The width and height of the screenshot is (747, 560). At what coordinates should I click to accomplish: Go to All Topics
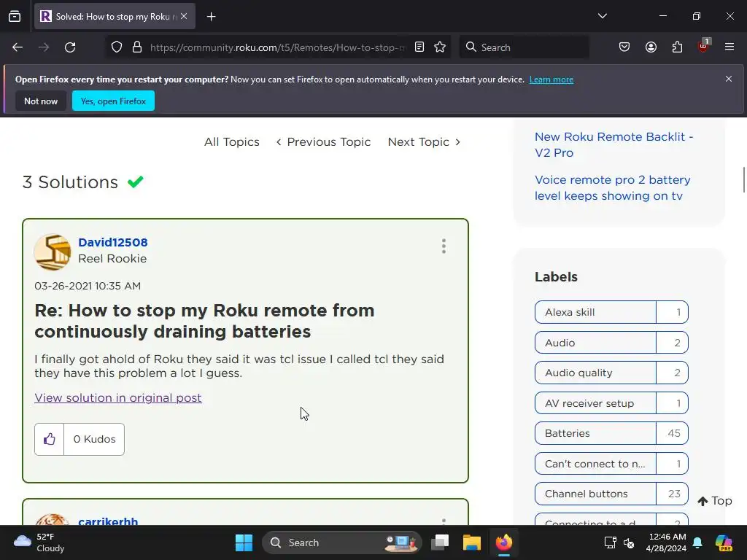pyautogui.click(x=232, y=142)
